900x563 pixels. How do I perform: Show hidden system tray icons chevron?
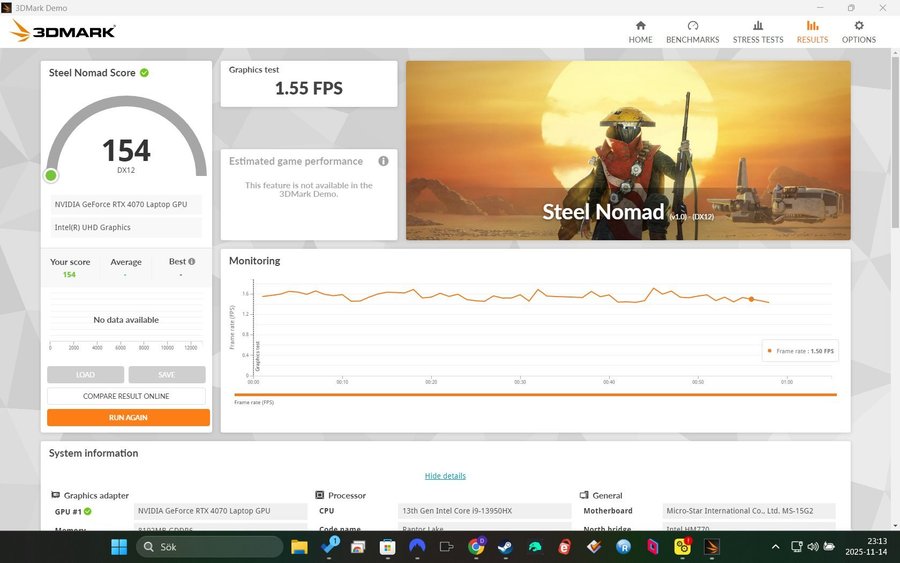point(776,547)
